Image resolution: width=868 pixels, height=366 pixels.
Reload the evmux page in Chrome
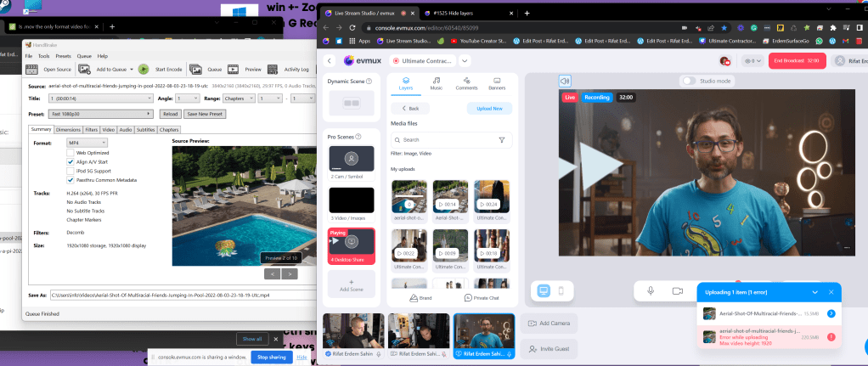pyautogui.click(x=354, y=27)
